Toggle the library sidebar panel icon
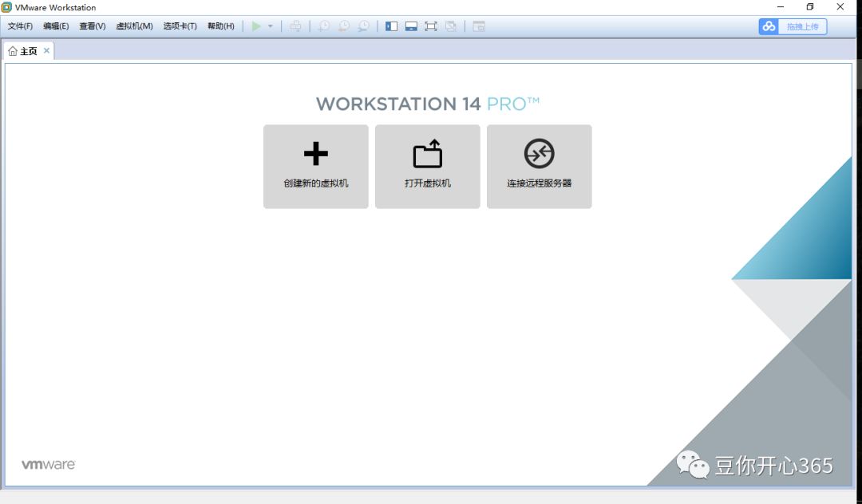The width and height of the screenshot is (862, 504). point(391,26)
